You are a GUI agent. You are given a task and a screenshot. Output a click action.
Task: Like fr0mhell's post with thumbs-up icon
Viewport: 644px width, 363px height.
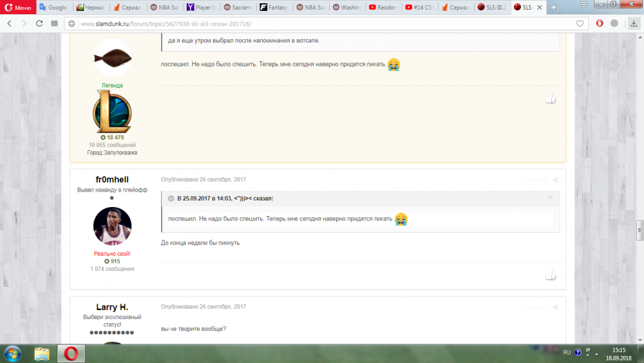(551, 276)
